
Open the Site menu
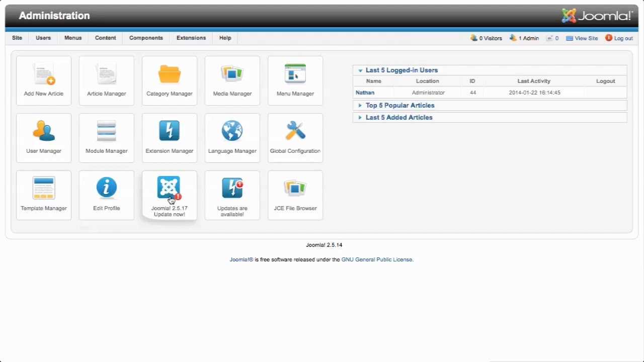tap(17, 38)
